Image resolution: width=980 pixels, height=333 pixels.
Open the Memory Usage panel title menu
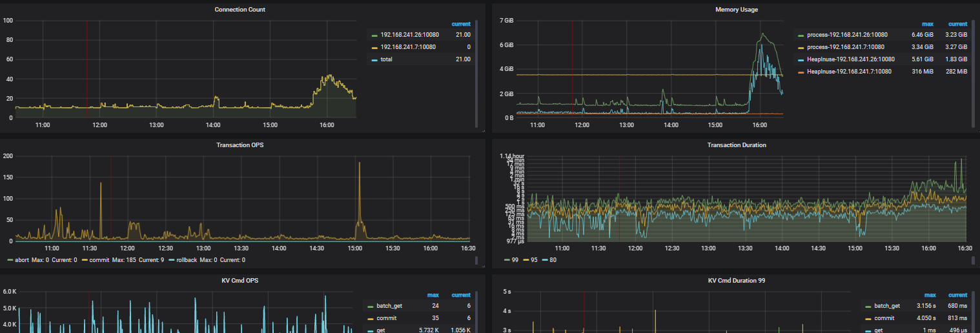coord(736,10)
